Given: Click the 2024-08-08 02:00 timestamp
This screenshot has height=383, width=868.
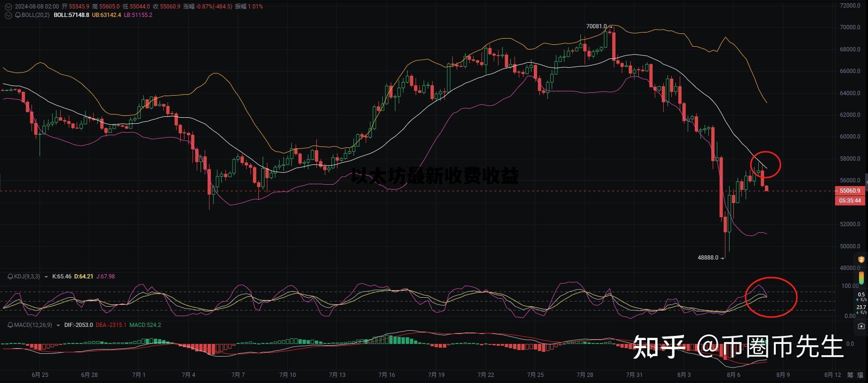Looking at the screenshot, I should [37, 7].
